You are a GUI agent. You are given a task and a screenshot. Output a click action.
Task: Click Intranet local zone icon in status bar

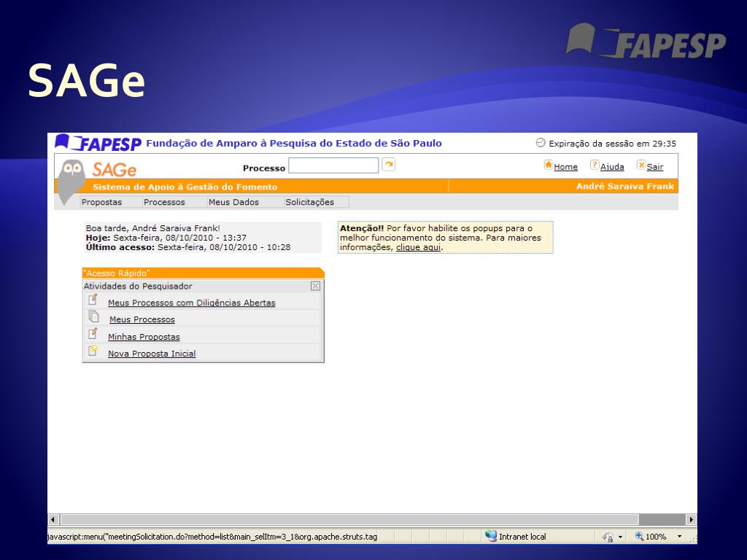point(491,536)
